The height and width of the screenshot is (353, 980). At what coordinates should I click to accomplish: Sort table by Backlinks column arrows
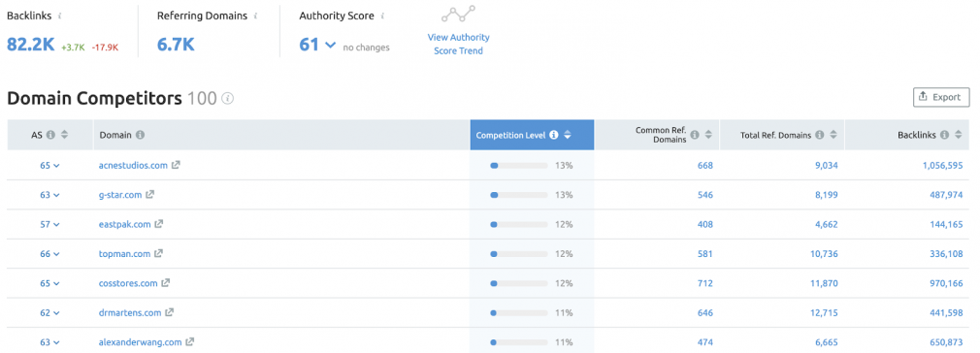coord(957,135)
